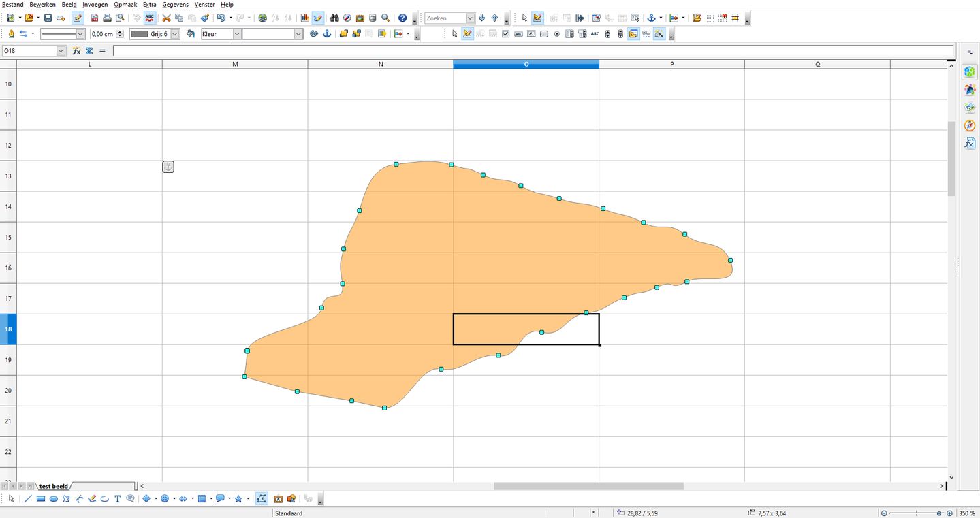Toggle automatic spell checking ABC icon
The image size is (980, 518).
pyautogui.click(x=149, y=18)
